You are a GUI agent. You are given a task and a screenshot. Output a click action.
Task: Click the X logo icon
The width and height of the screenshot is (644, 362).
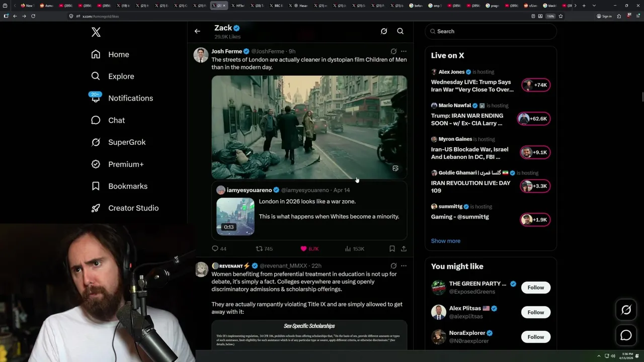click(96, 32)
